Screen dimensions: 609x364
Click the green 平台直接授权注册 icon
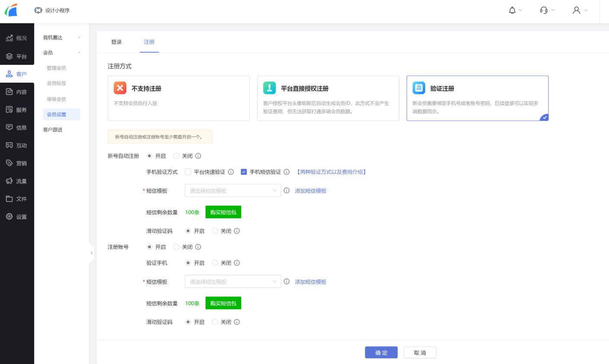click(x=269, y=88)
